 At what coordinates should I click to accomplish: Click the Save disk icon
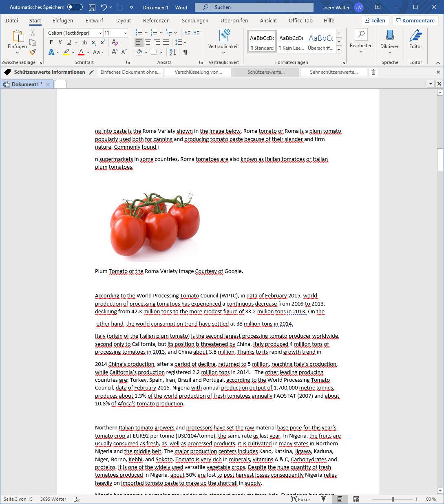coord(92,7)
